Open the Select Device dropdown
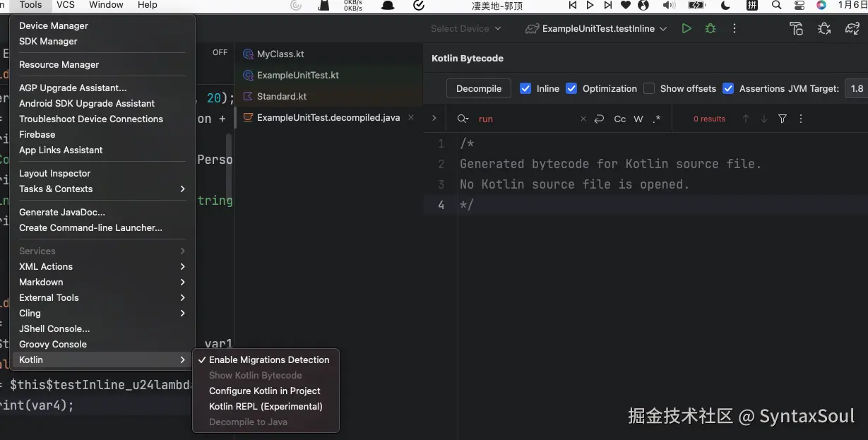This screenshot has width=868, height=440. (465, 29)
